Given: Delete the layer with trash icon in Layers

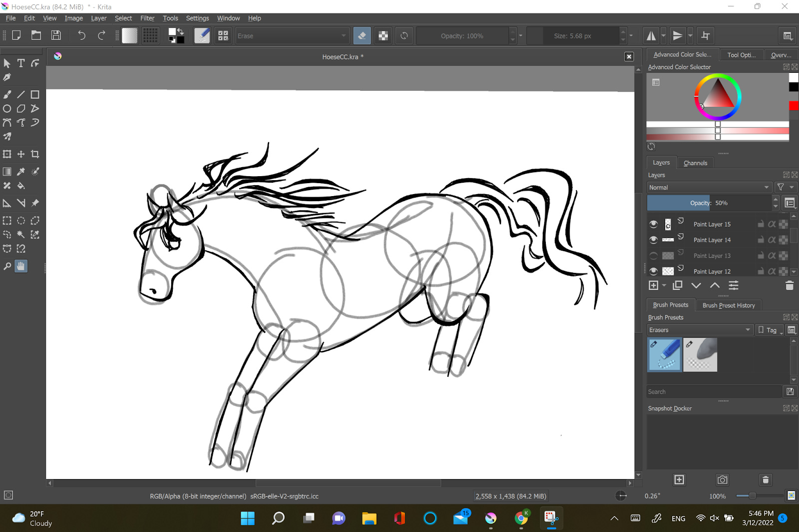Looking at the screenshot, I should tap(789, 285).
